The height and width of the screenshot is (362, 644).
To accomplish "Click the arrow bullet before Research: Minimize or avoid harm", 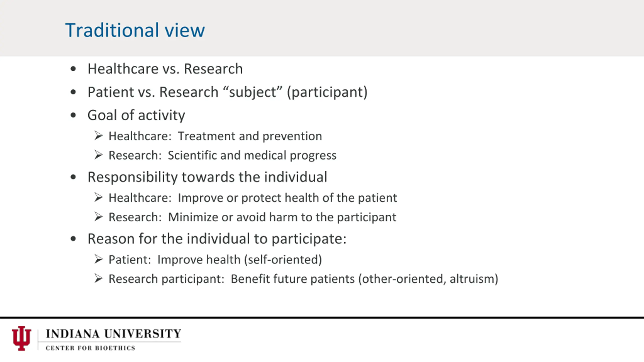I will tap(98, 217).
